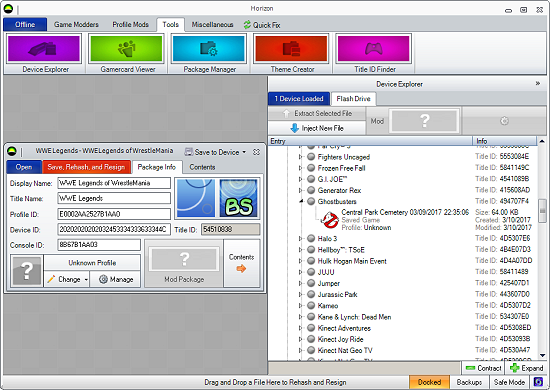
Task: Click the Unknown Profile button
Action: pyautogui.click(x=92, y=263)
